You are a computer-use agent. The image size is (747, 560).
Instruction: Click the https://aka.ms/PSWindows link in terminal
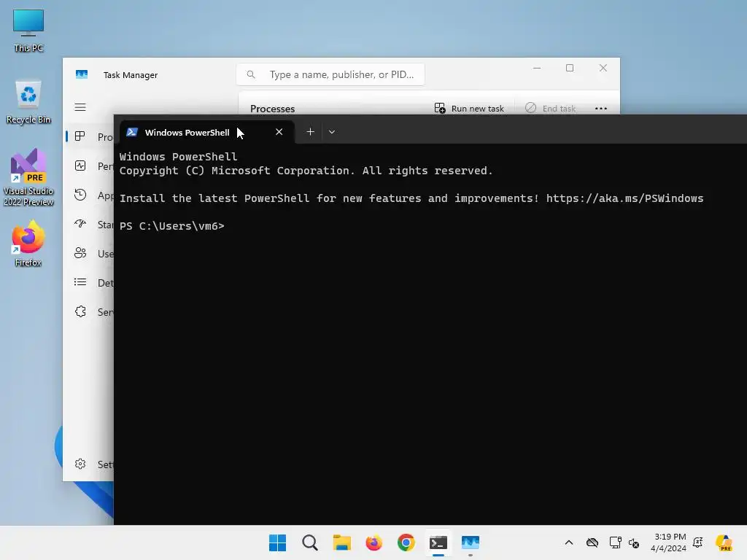point(624,198)
